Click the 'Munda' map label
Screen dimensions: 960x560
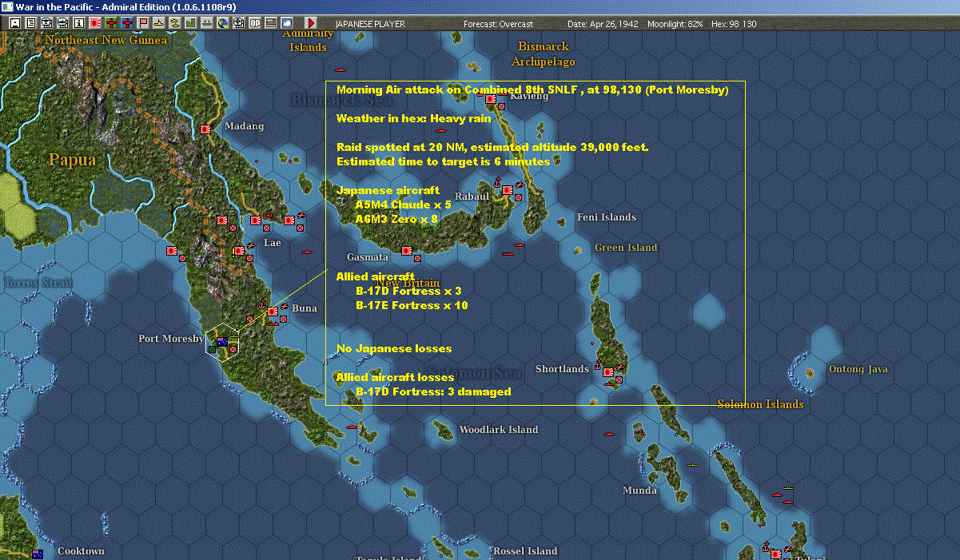coord(640,490)
